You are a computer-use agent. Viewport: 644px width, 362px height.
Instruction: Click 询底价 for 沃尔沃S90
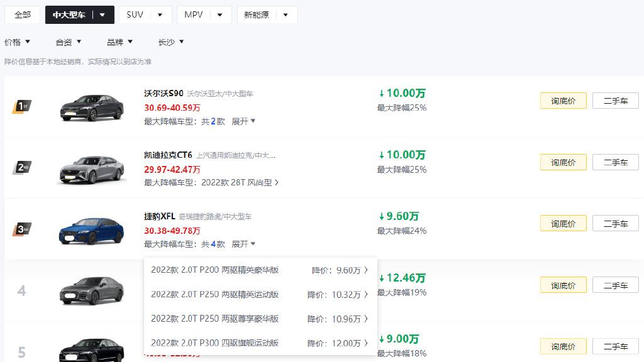563,101
